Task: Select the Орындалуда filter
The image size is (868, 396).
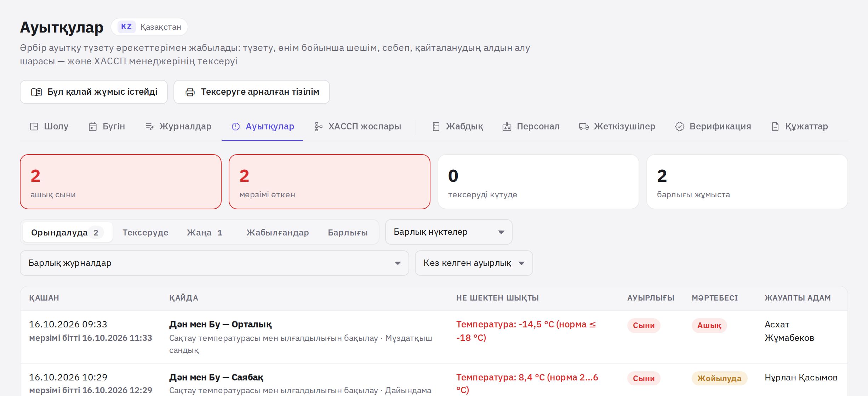Action: 67,232
